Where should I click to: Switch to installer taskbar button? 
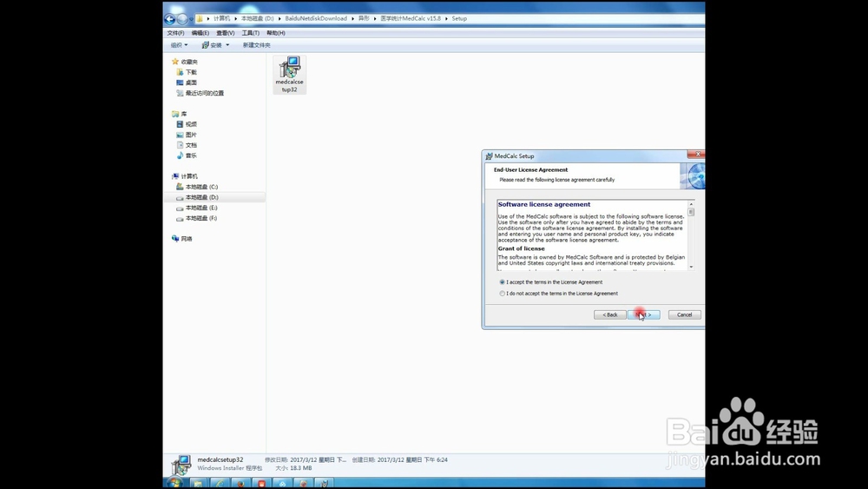click(325, 484)
